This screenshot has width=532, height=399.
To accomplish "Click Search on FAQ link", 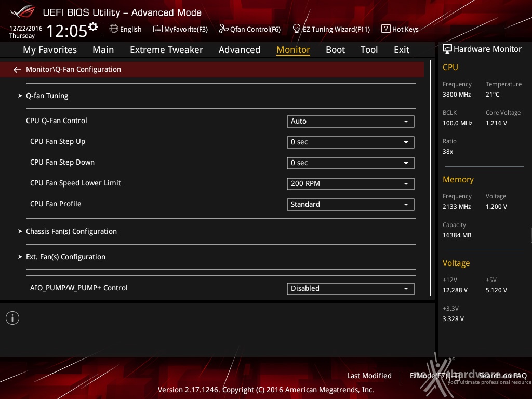I will (502, 376).
